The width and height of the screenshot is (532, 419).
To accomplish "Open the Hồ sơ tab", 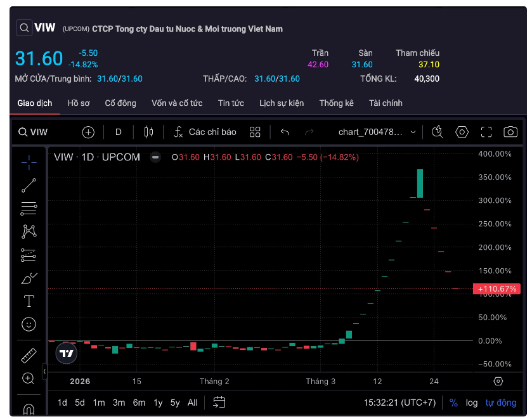I will pyautogui.click(x=79, y=103).
